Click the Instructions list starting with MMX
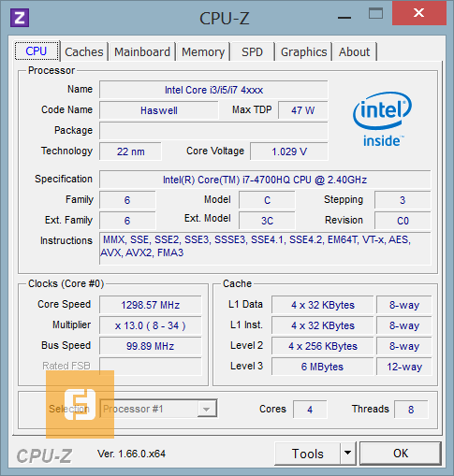The image size is (454, 476). click(x=265, y=249)
